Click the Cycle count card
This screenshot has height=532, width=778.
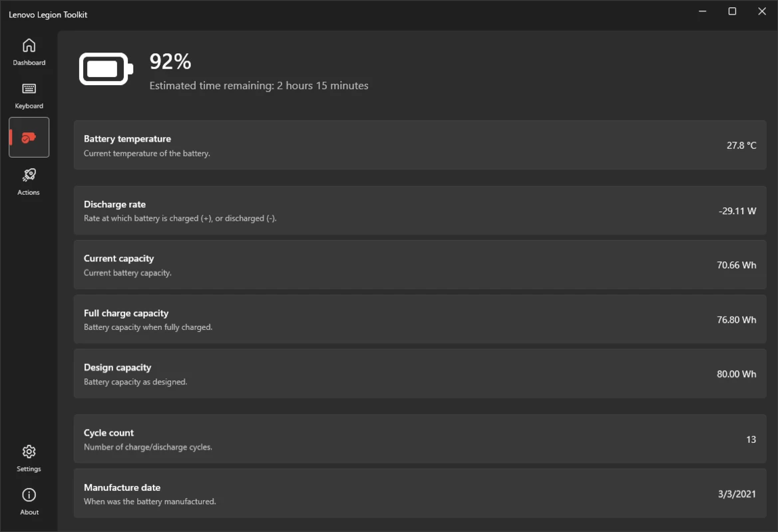(420, 439)
